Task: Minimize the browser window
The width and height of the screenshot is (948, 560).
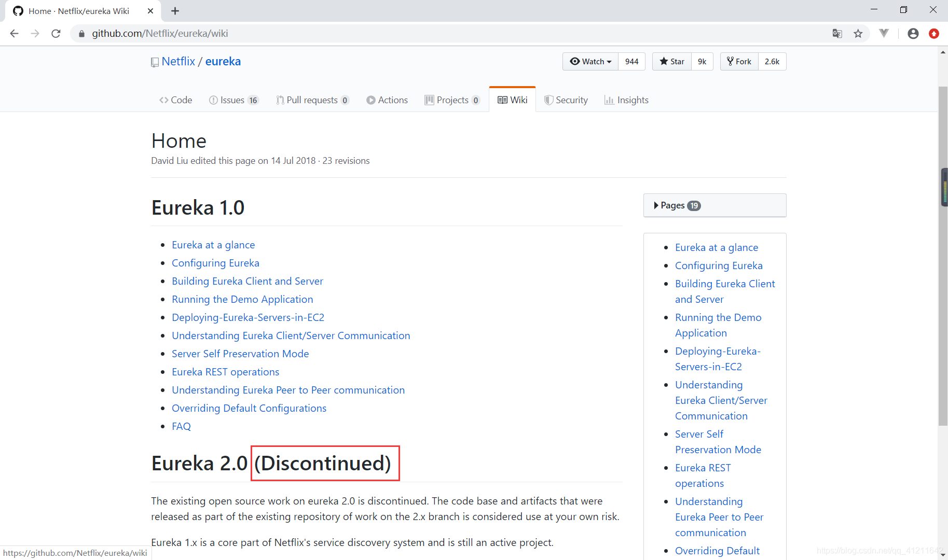Action: [874, 10]
